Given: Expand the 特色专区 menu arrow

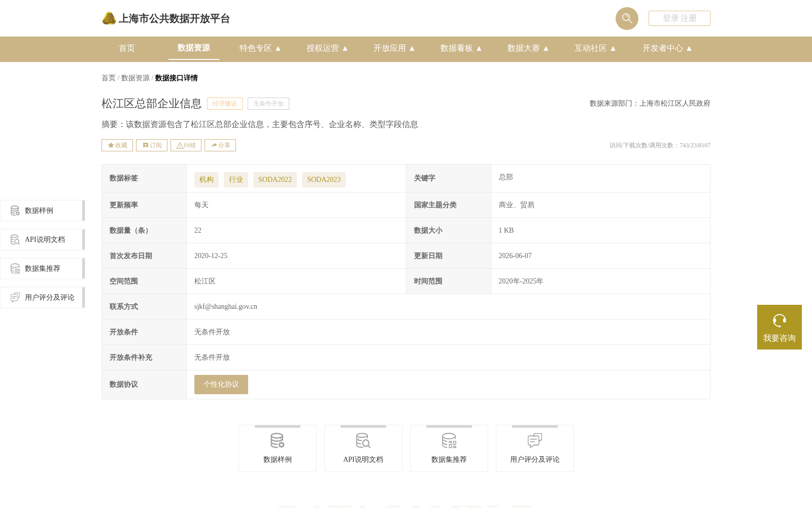Looking at the screenshot, I should 278,48.
